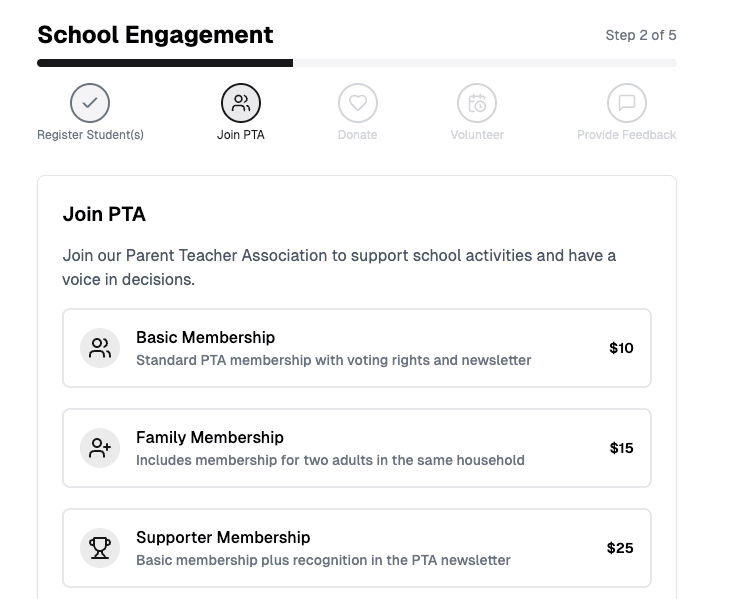Viewport: 734px width, 599px height.
Task: Click the Supporter Membership trophy icon
Action: pyautogui.click(x=100, y=548)
